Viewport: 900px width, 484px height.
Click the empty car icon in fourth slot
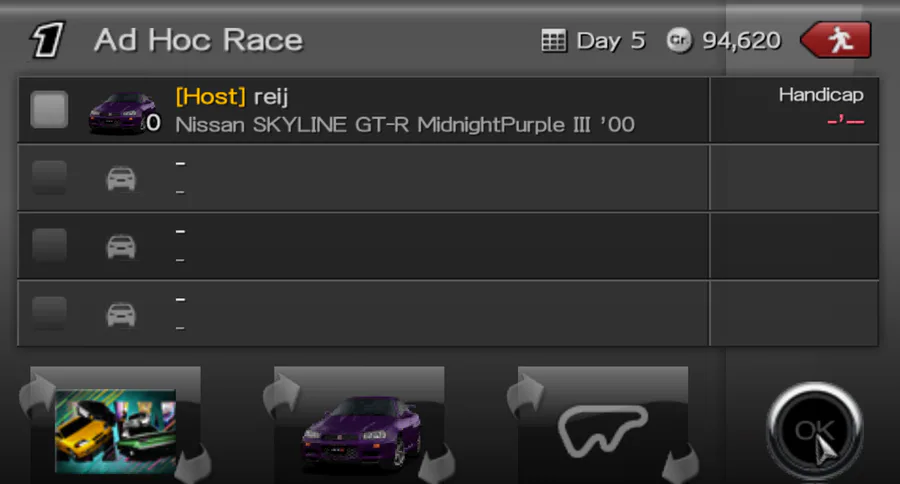click(x=121, y=315)
